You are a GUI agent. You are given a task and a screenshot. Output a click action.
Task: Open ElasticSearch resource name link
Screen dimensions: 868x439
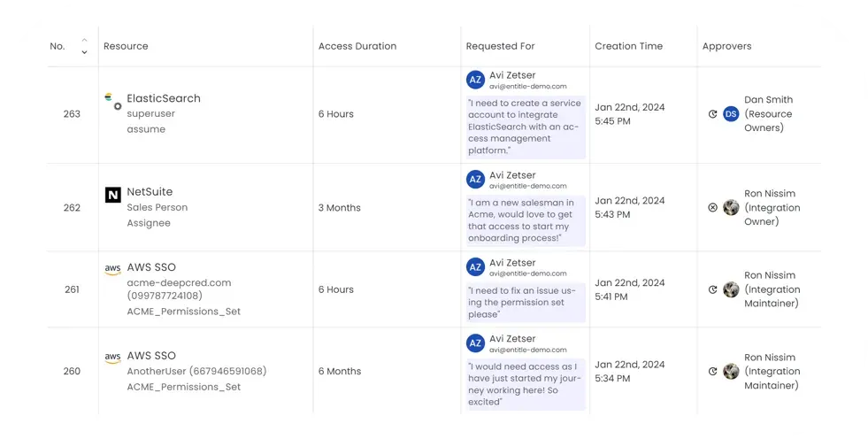pyautogui.click(x=164, y=98)
